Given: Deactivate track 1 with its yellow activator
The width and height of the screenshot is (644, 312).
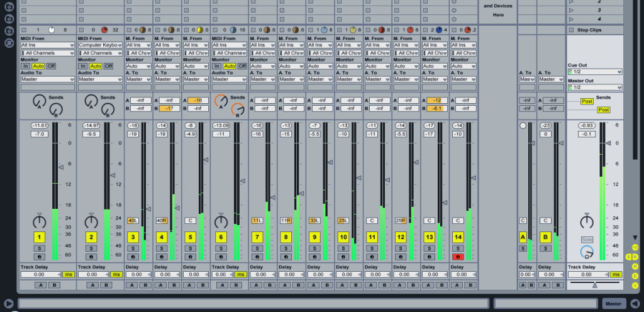Looking at the screenshot, I should click(x=40, y=237).
